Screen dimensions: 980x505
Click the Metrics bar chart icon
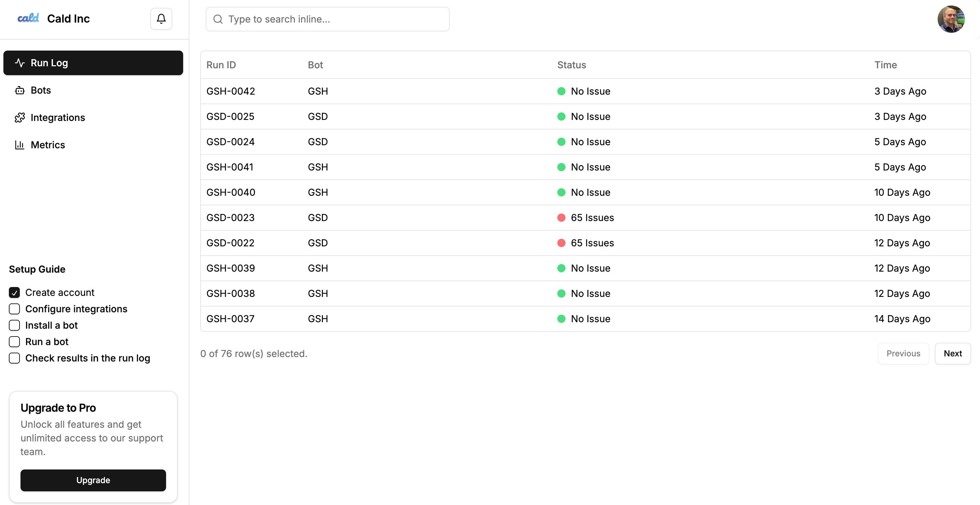click(19, 145)
